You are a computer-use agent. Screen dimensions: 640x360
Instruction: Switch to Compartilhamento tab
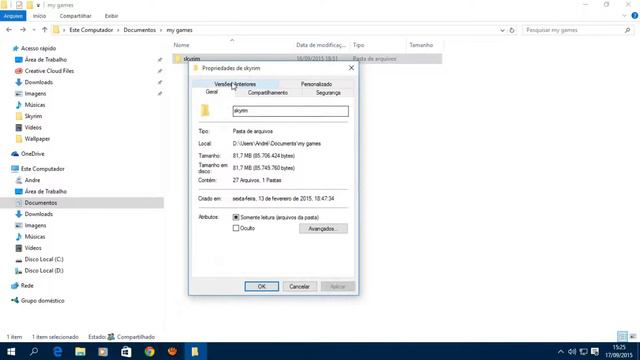[x=268, y=93]
